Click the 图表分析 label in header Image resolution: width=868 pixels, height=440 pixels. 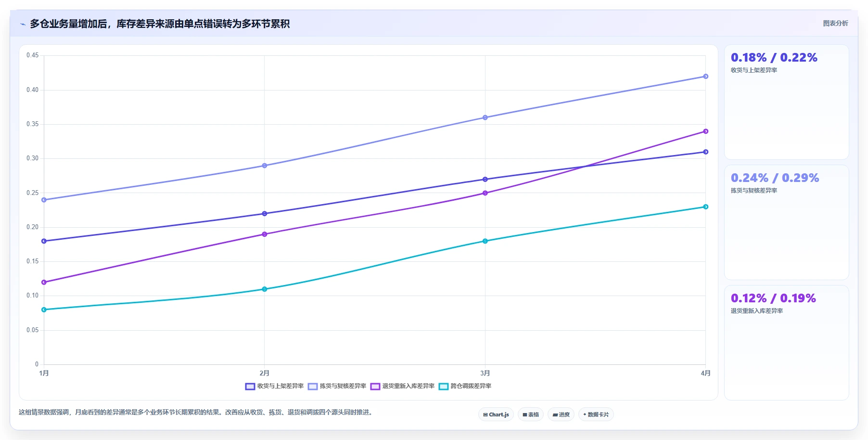click(x=836, y=23)
